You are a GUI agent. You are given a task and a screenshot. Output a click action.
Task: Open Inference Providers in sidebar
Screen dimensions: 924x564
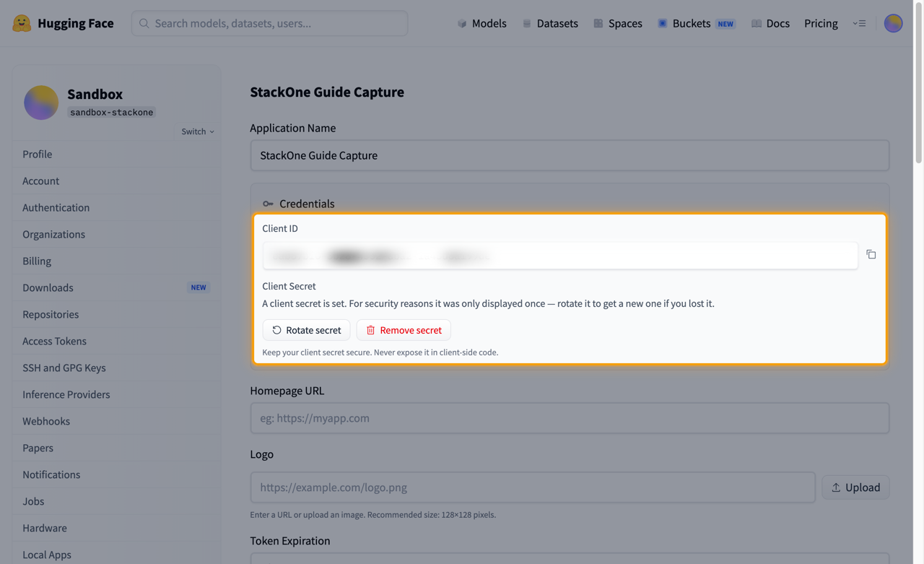(x=116, y=394)
